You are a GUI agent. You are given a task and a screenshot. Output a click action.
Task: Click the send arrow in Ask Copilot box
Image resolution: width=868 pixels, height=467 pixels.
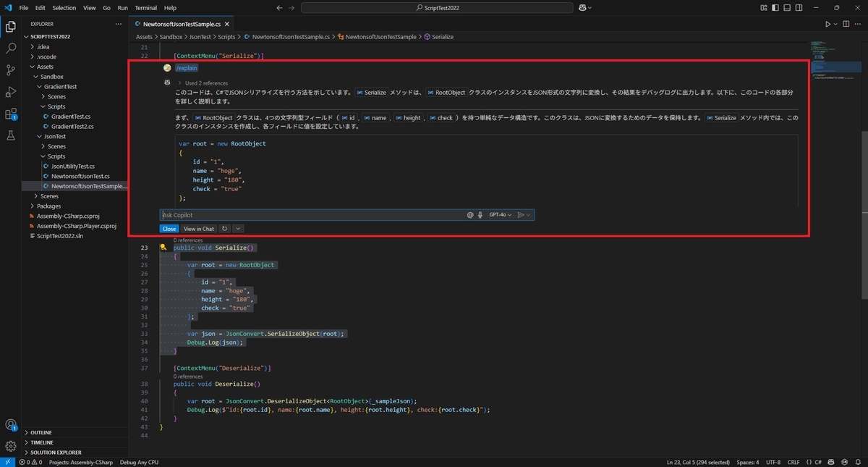point(521,215)
